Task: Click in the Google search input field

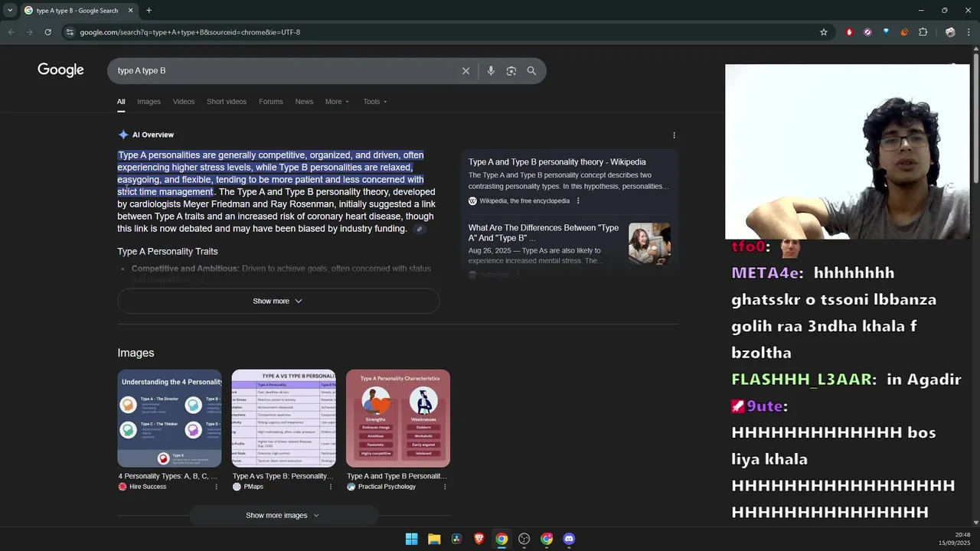Action: pyautogui.click(x=283, y=70)
